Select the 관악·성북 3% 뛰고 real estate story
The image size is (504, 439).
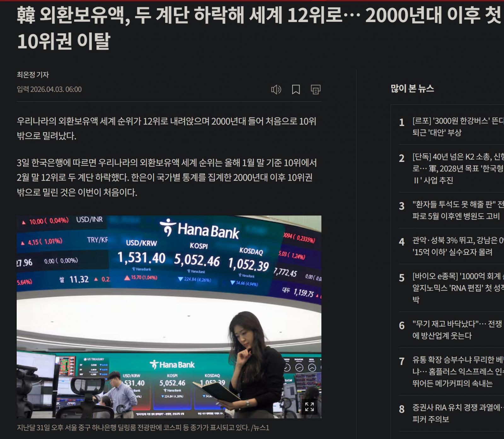[x=457, y=246]
